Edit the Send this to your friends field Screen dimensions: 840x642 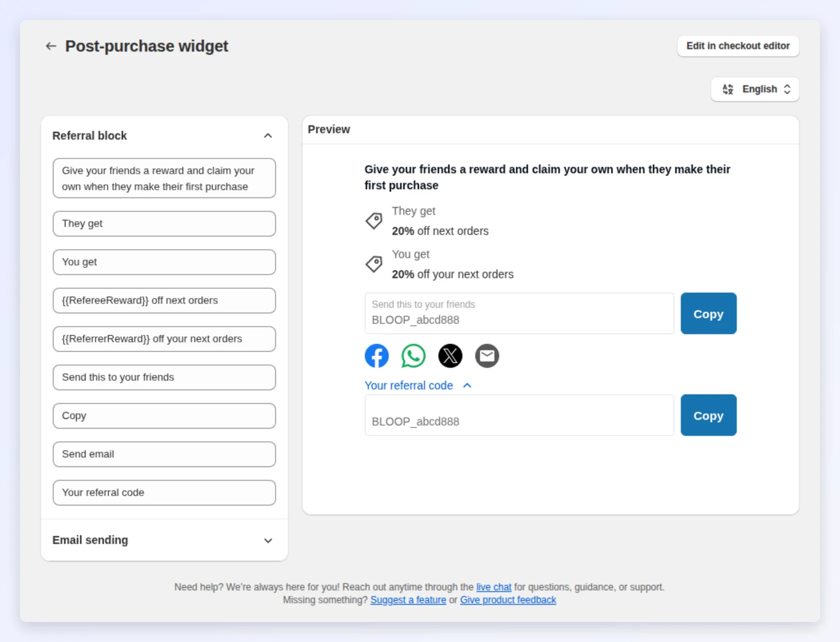[164, 377]
